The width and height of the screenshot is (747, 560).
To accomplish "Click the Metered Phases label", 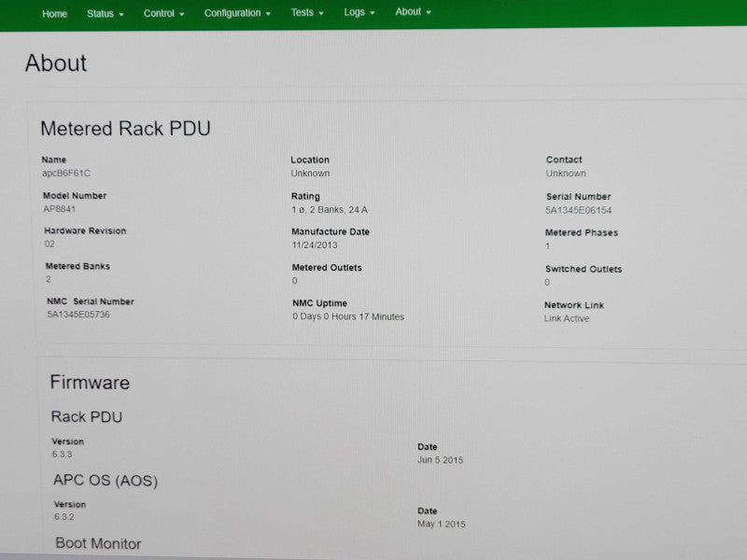I will 582,232.
